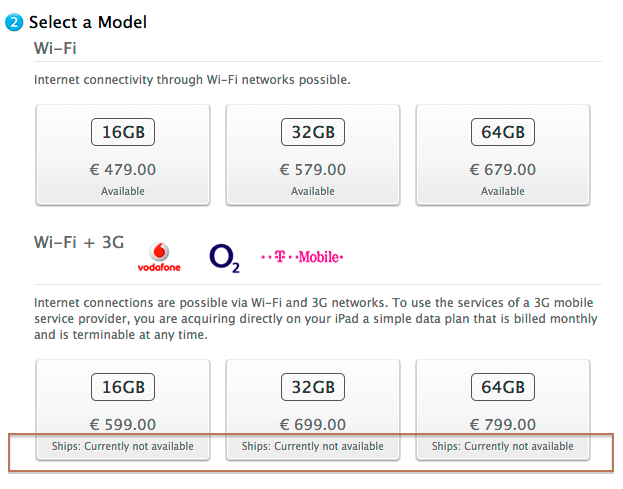
Task: Click the O2 carrier logo
Action: click(224, 259)
